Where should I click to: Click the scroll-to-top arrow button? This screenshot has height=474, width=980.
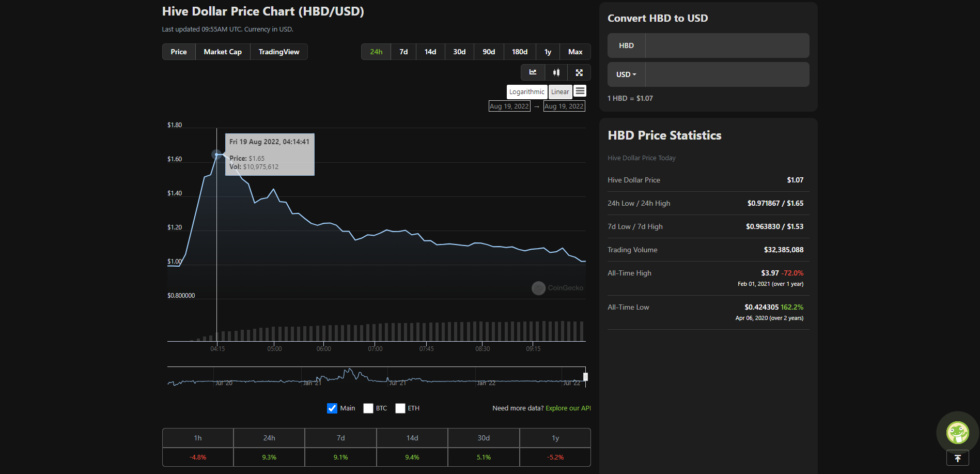(957, 458)
